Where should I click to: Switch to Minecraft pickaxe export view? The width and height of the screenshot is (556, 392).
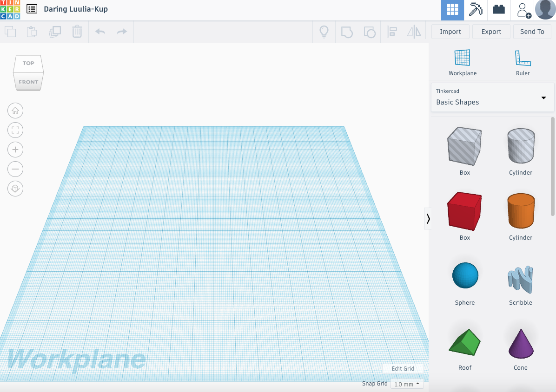[x=475, y=10]
